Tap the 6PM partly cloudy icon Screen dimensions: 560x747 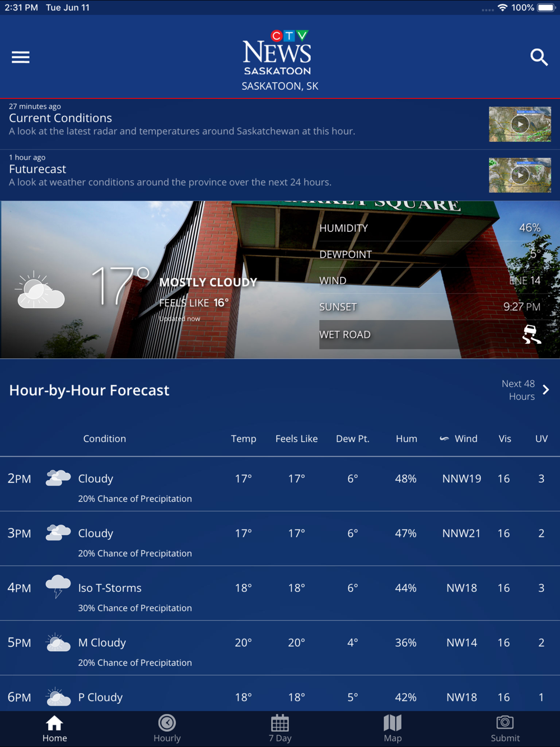tap(58, 697)
